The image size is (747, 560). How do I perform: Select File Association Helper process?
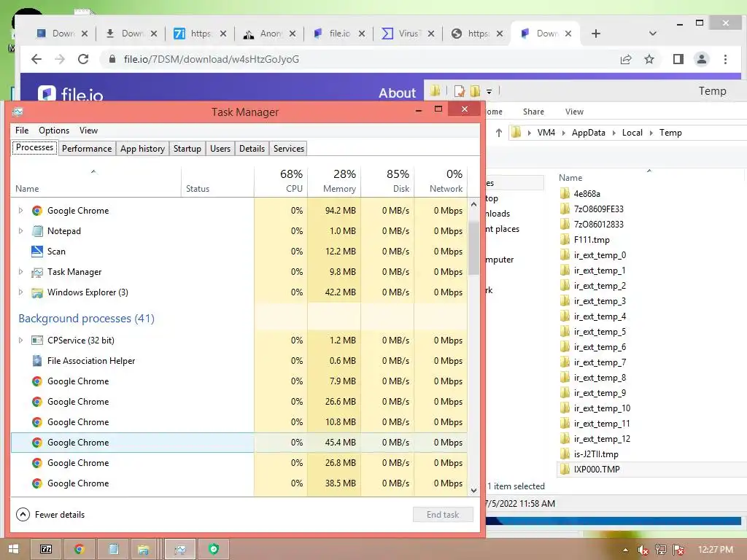click(239, 361)
